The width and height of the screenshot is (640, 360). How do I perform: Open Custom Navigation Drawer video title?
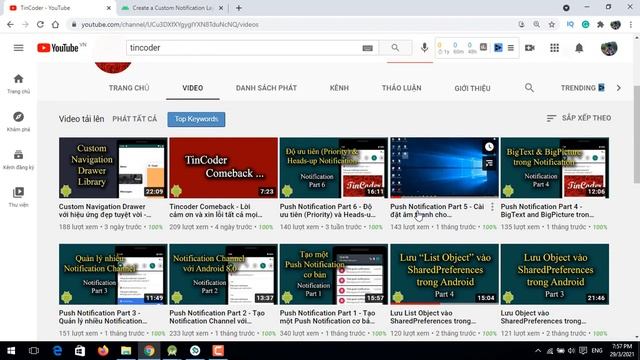click(x=105, y=211)
